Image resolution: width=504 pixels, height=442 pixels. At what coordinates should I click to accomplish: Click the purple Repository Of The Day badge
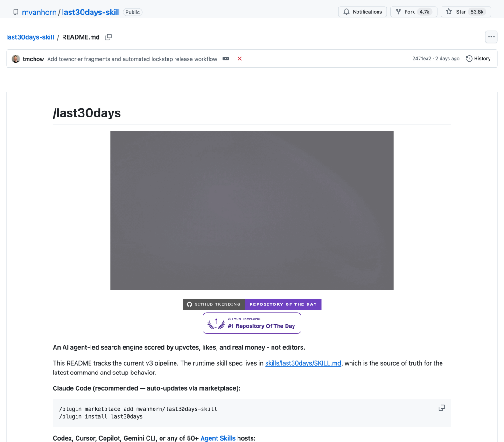(x=283, y=304)
